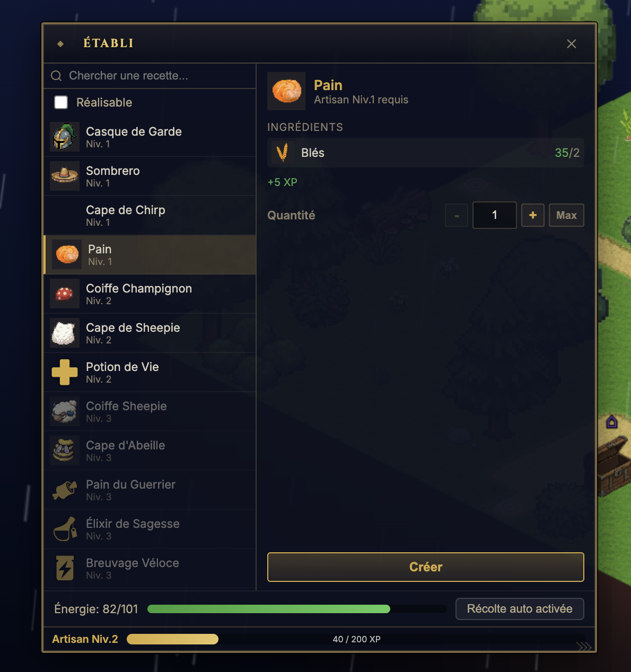The image size is (631, 672).
Task: Select the Élixir de Sagesse mortar icon
Action: [65, 529]
